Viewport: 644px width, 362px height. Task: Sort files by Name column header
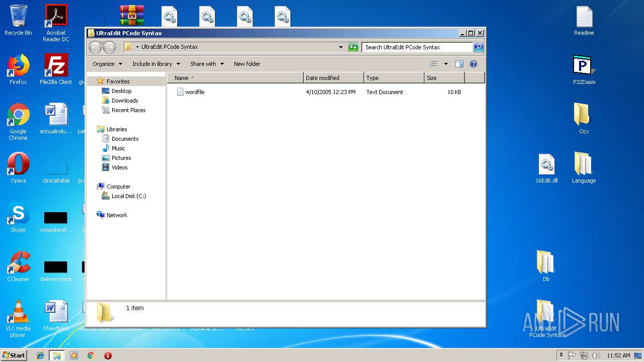pos(235,78)
